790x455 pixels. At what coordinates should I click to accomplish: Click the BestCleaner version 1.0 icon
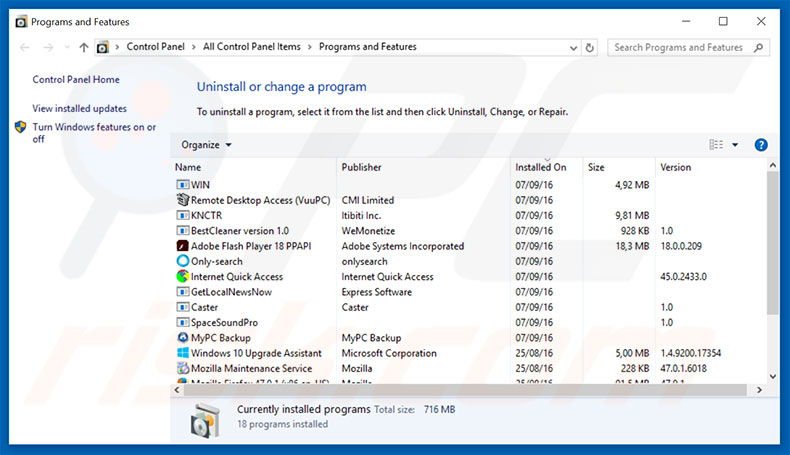(x=182, y=231)
